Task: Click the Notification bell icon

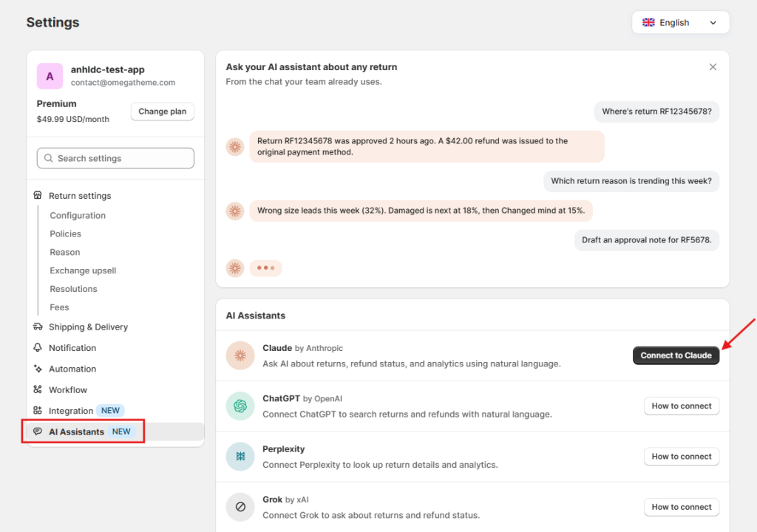Action: [x=38, y=347]
